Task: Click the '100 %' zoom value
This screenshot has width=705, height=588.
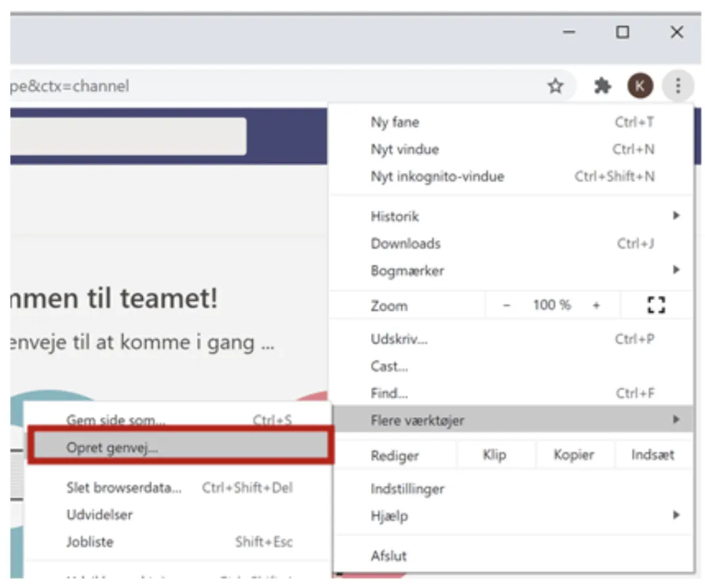Action: coord(552,305)
